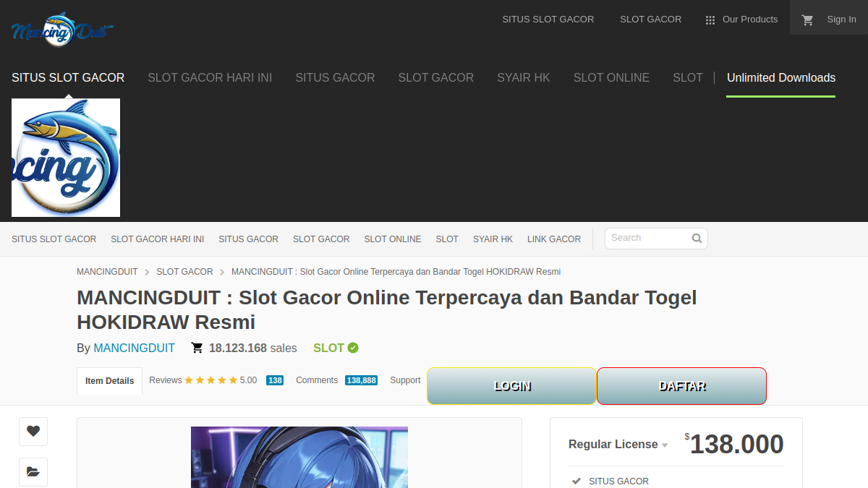This screenshot has height=488, width=868.
Task: Open Unlimited Downloads menu item
Action: (x=781, y=78)
